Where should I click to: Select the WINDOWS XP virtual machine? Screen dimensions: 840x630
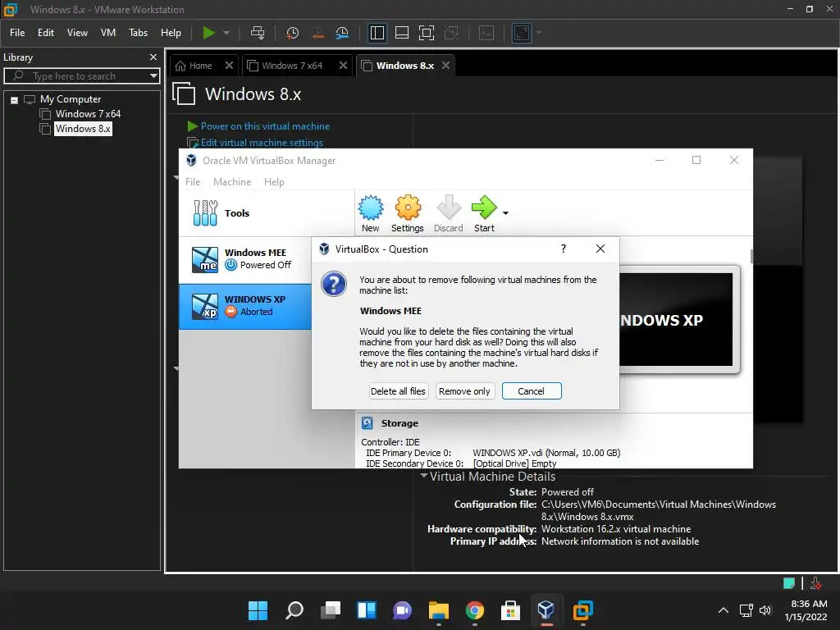tap(245, 307)
